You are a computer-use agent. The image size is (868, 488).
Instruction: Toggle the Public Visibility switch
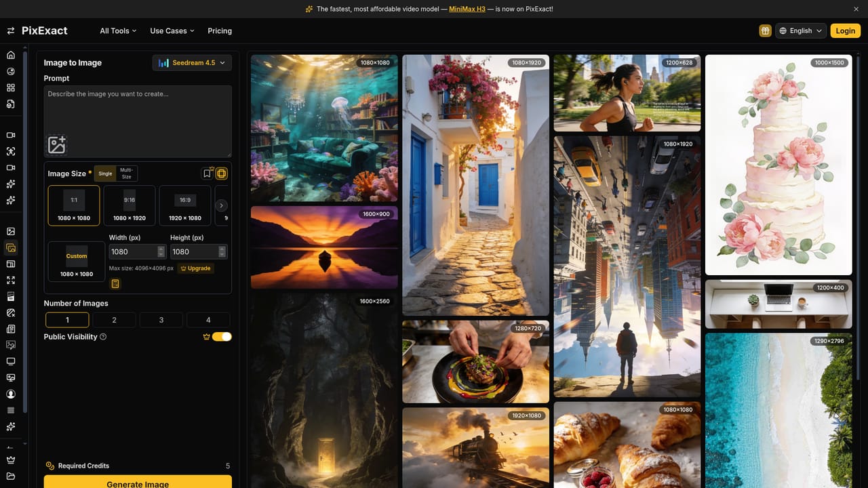(x=222, y=337)
